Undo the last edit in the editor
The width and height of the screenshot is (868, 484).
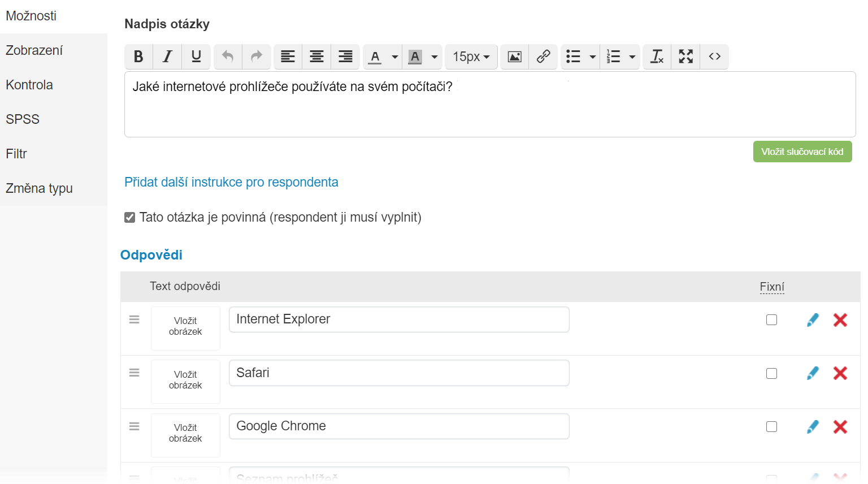coord(228,57)
